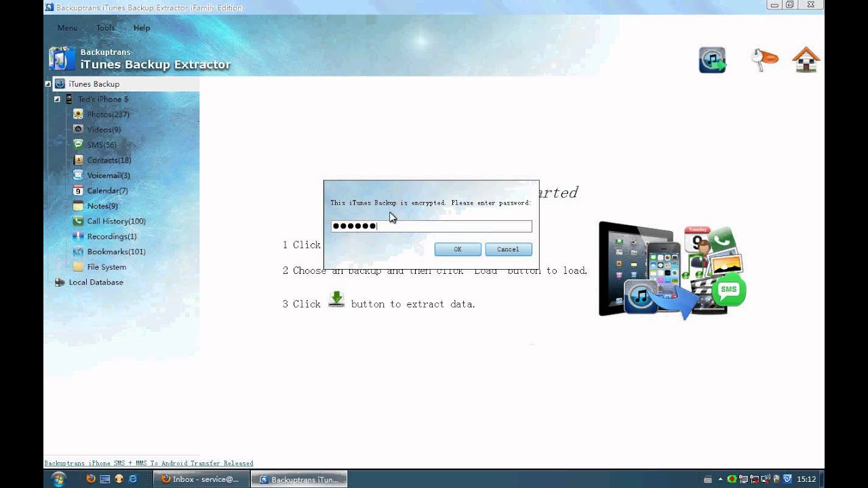Viewport: 868px width, 488px height.
Task: Select Ted's iPhone 5 in the tree
Action: tap(103, 99)
